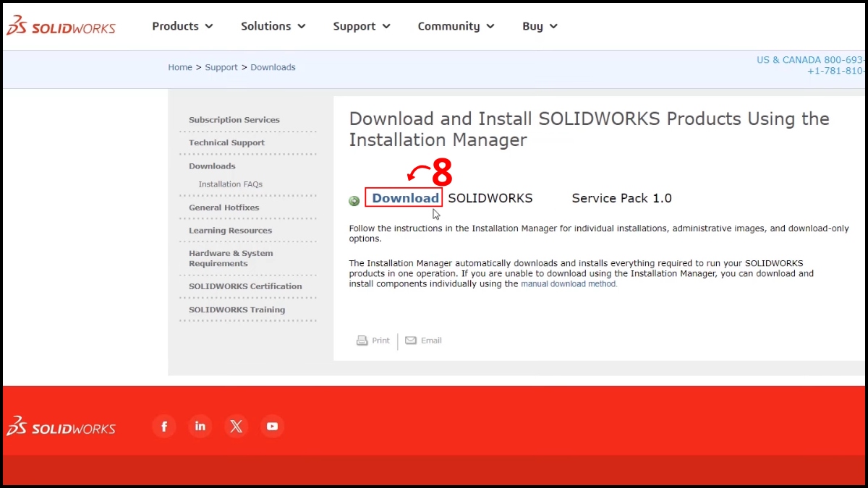Click the Email link
This screenshot has width=868, height=488.
431,341
